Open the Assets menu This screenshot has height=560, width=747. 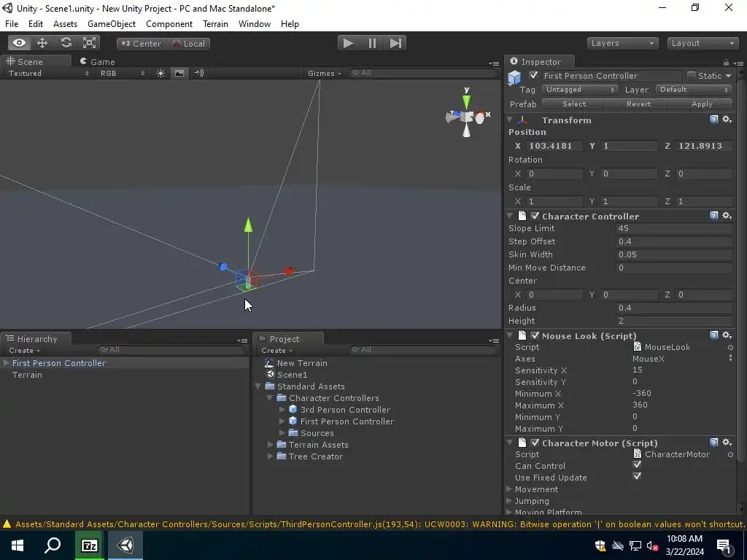tap(65, 24)
